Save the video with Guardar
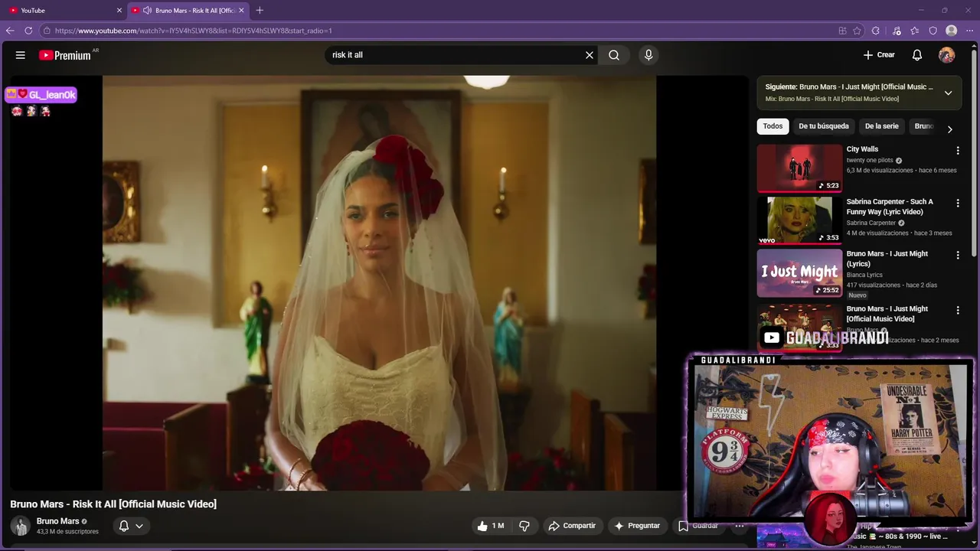 [698, 526]
